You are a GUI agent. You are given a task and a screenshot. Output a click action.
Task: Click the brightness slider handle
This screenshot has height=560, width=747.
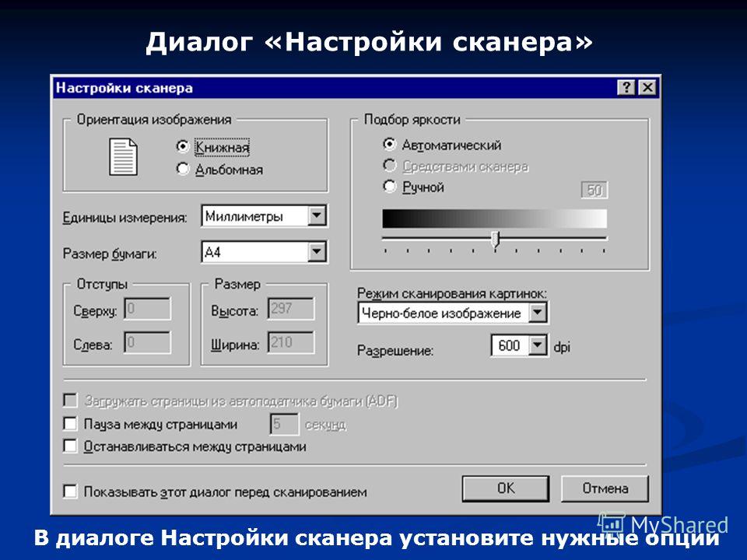point(496,239)
